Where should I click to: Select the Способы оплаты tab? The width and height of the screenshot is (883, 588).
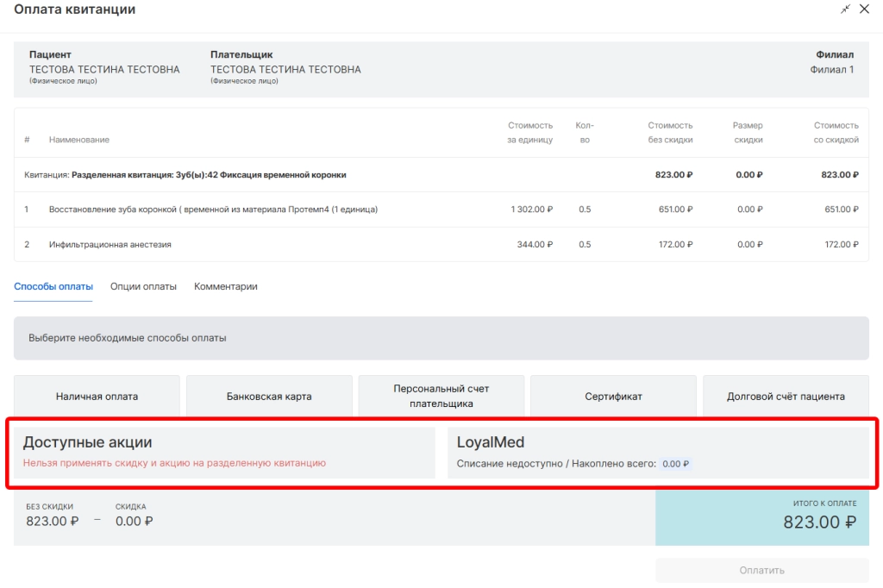(x=53, y=286)
